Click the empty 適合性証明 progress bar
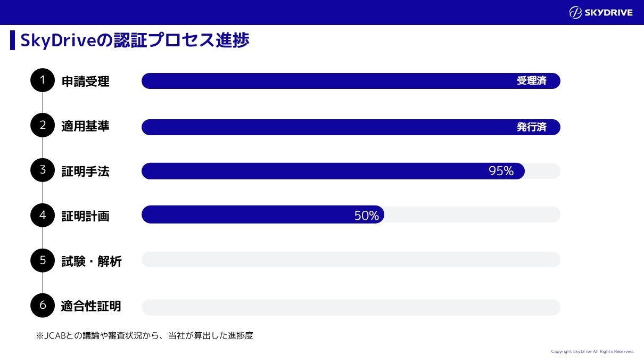Screen dimensions: 644x362 click(x=351, y=307)
